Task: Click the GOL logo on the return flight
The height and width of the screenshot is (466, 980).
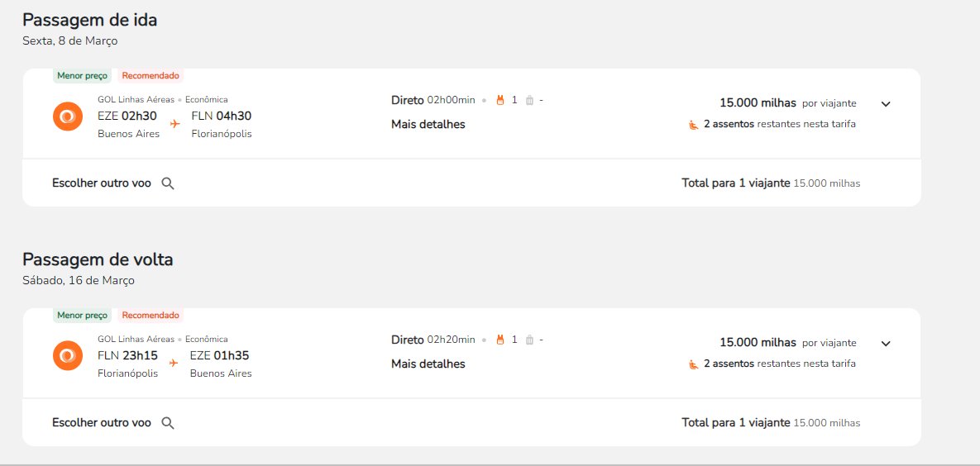Action: [68, 355]
